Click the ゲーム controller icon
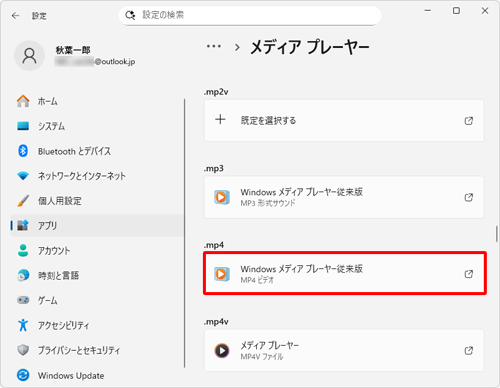 [x=23, y=300]
